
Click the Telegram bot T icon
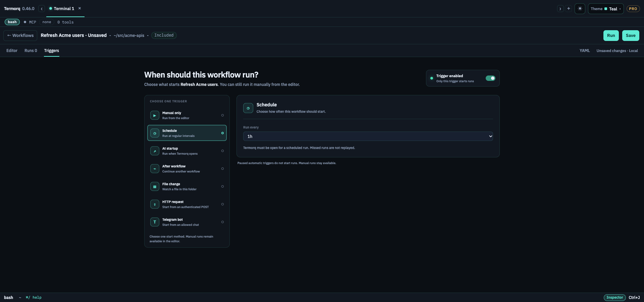coord(155,222)
